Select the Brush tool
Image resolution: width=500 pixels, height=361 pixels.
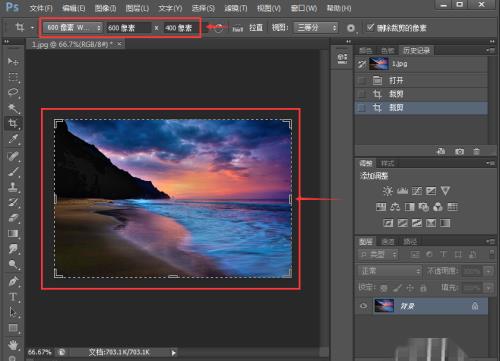13,171
